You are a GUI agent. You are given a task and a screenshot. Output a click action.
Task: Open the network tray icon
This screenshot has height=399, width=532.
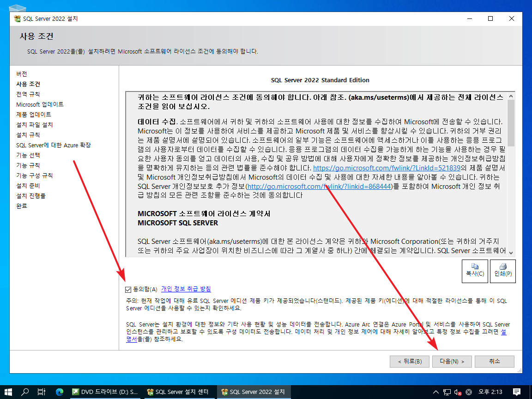[447, 392]
